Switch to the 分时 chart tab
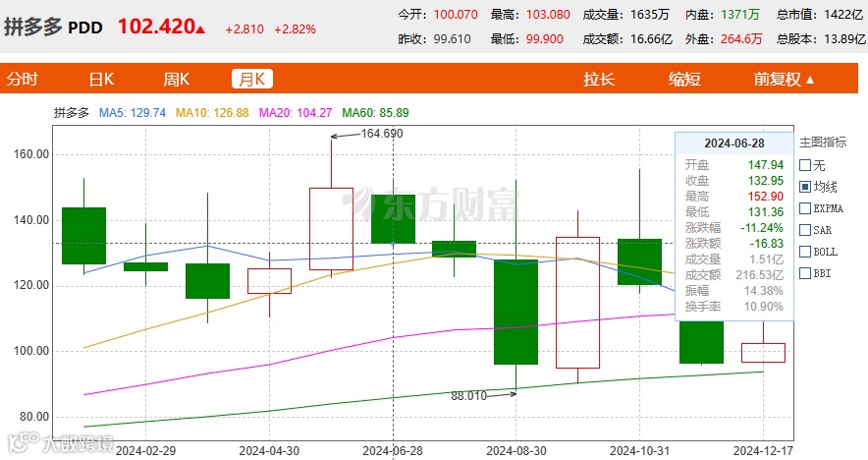The image size is (868, 460). (x=22, y=80)
